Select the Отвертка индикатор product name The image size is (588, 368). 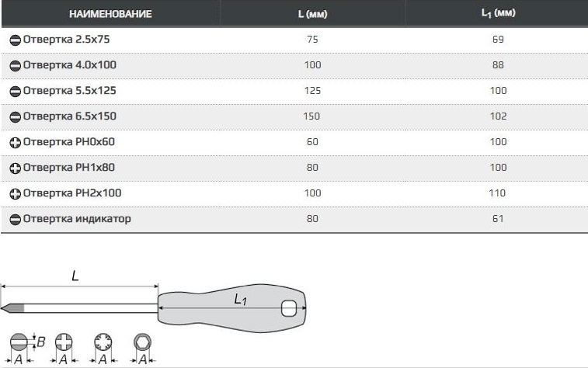pos(77,219)
